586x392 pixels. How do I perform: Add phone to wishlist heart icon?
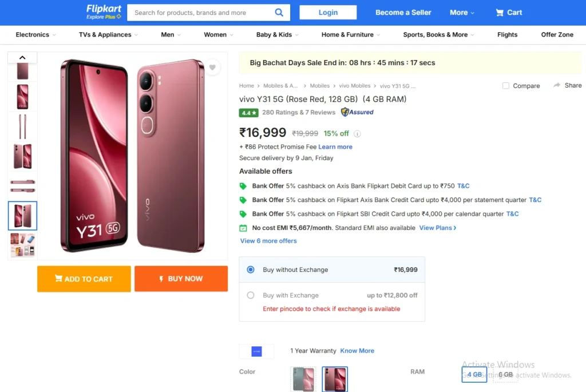[212, 68]
